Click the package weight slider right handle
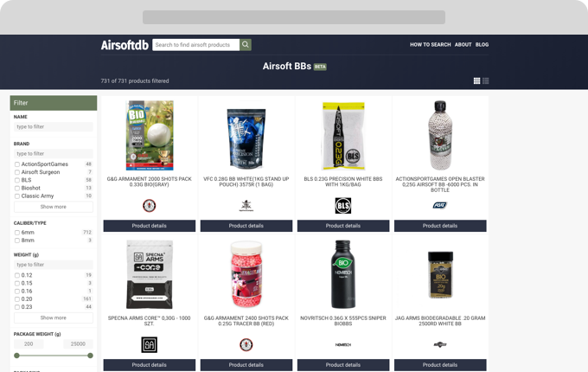 (90, 356)
